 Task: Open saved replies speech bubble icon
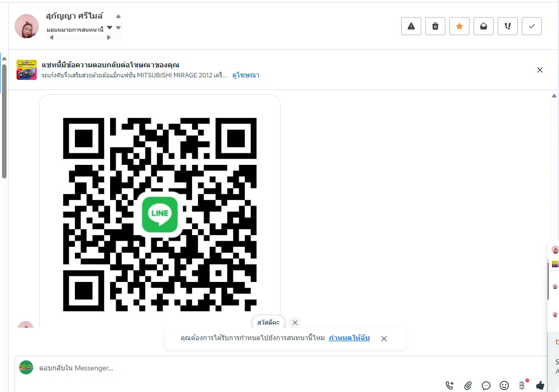pos(486,385)
